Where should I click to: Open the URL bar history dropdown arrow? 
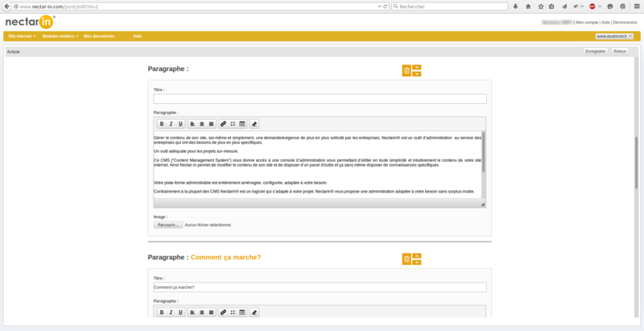coord(379,6)
